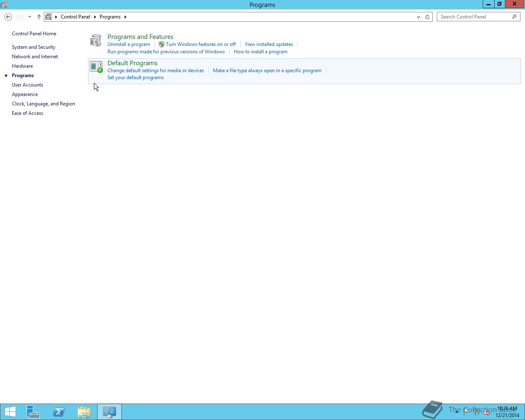Go to Control Panel Home
Screen dimensions: 525x420
click(34, 34)
